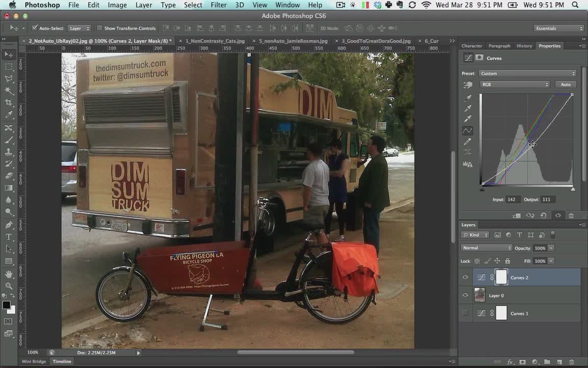588x368 pixels.
Task: Toggle adjustment visibility eye in Properties
Action: 558,216
